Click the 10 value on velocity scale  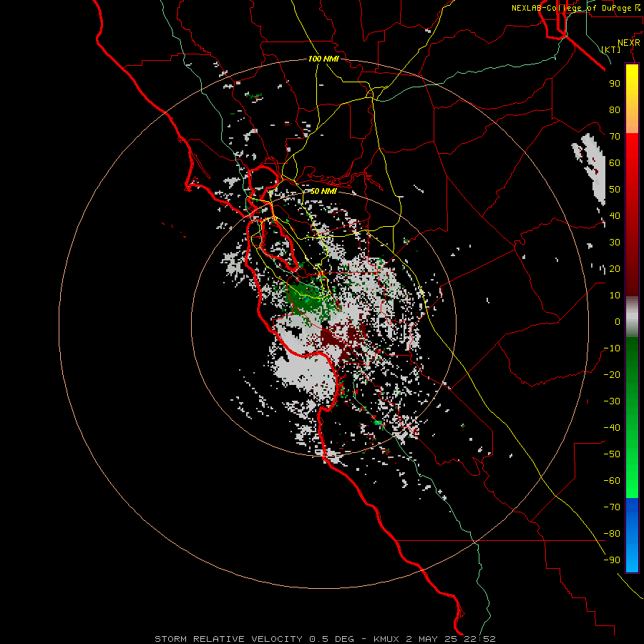(x=615, y=296)
